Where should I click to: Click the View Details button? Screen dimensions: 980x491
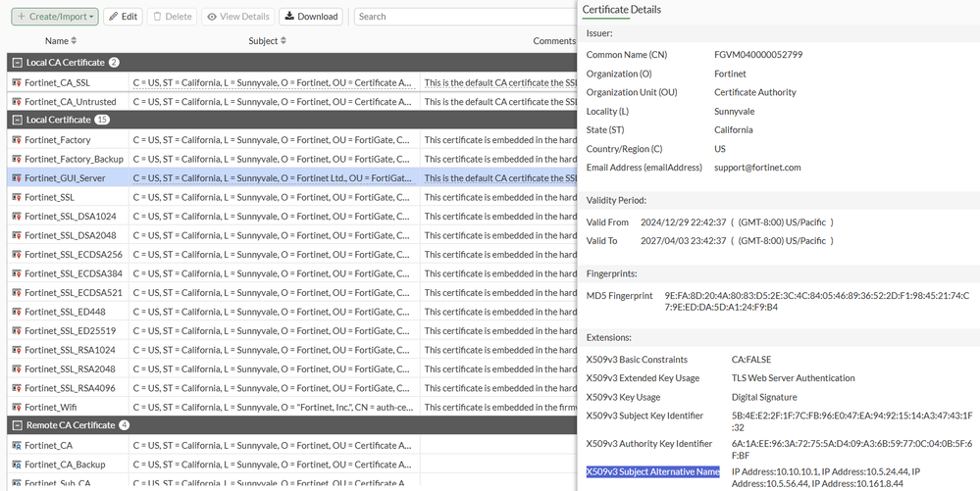click(x=237, y=17)
